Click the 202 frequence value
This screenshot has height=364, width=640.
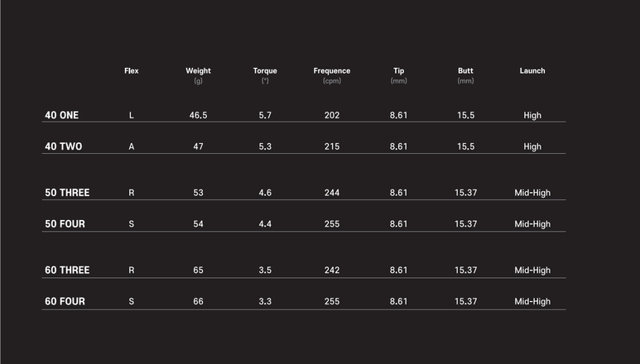(332, 115)
